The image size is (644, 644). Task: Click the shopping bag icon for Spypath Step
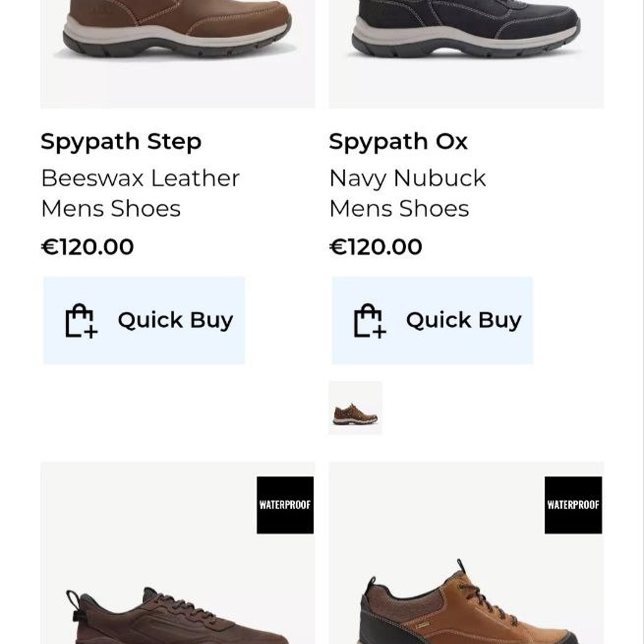(x=81, y=321)
